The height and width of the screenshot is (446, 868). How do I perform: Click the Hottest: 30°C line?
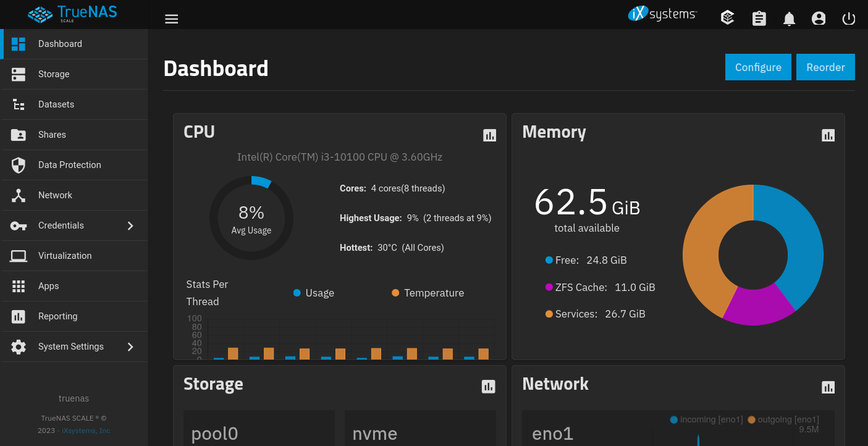[x=392, y=248]
